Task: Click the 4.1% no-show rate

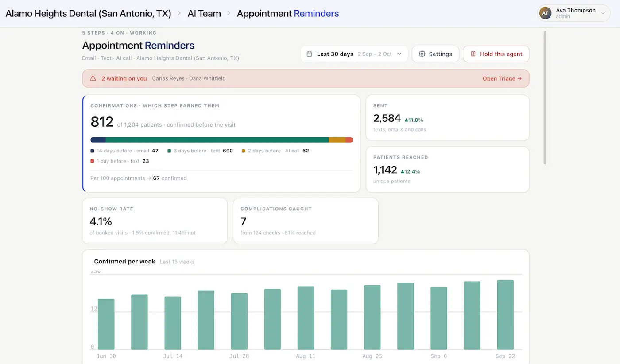Action: (101, 221)
